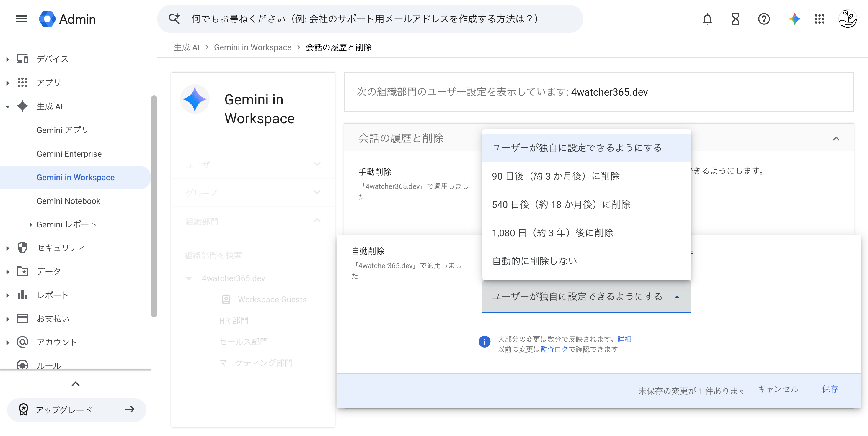Open Gemini Enterprise in sidebar

[69, 153]
